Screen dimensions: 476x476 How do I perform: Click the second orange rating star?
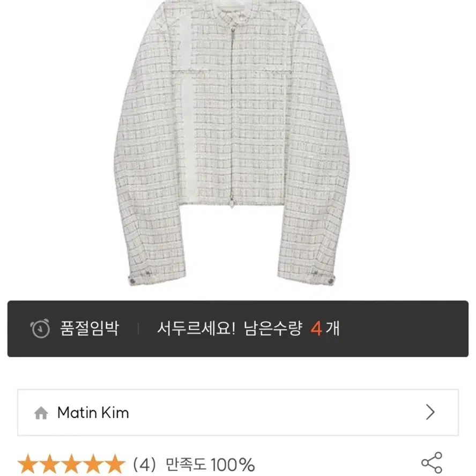pos(49,464)
